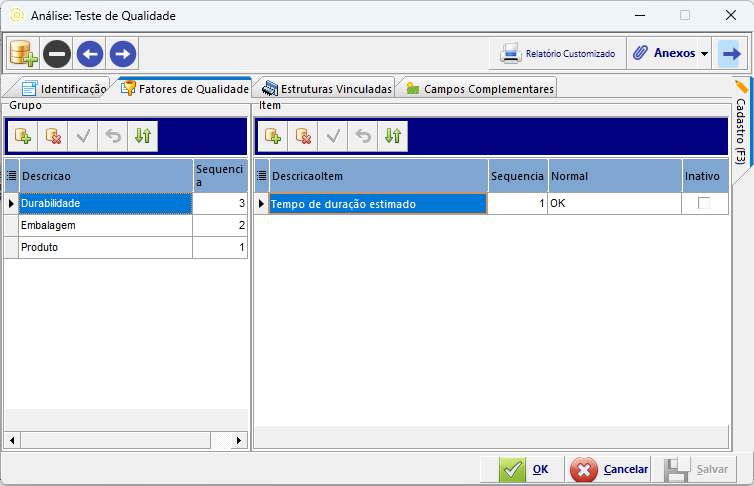The height and width of the screenshot is (486, 754).
Task: Click the Cancelar button
Action: pyautogui.click(x=609, y=469)
